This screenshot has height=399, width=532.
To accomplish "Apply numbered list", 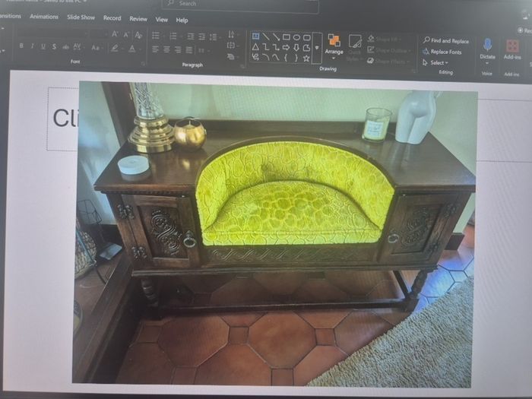I will tap(173, 36).
